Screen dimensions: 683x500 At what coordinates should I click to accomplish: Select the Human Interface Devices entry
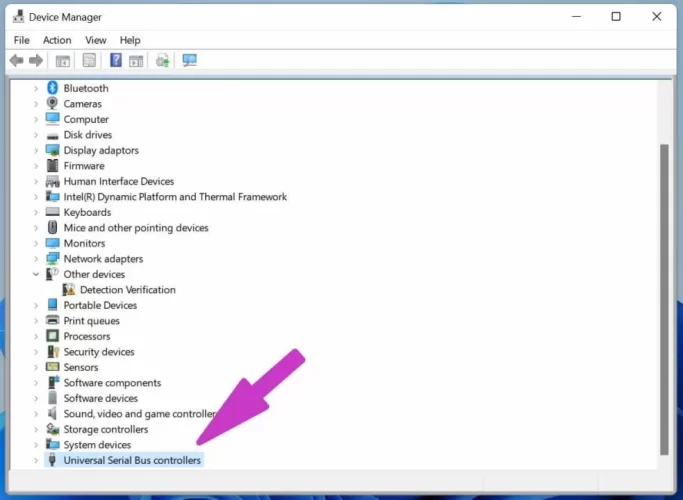pos(118,181)
